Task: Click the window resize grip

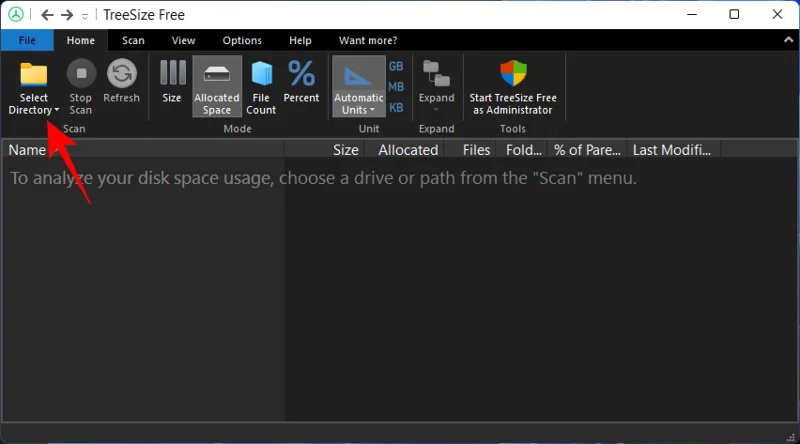Action: click(x=791, y=437)
